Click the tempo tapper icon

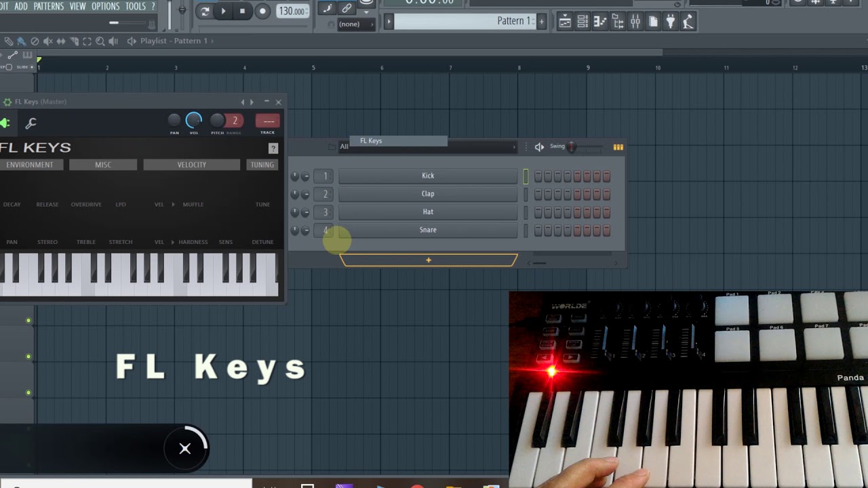point(688,22)
